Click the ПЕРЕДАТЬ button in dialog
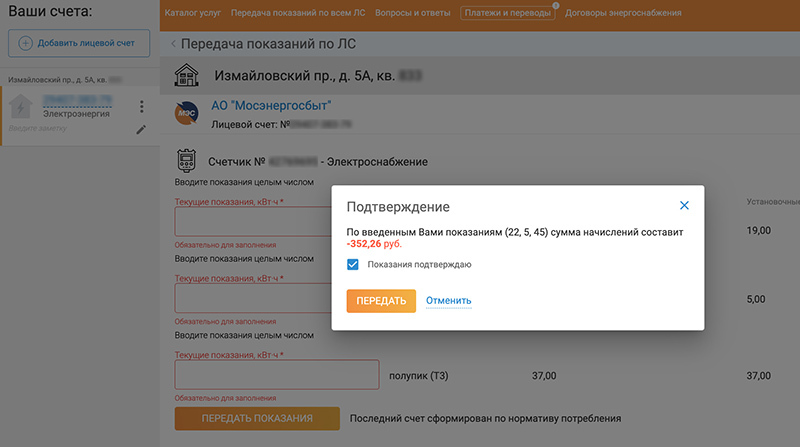 click(x=381, y=301)
